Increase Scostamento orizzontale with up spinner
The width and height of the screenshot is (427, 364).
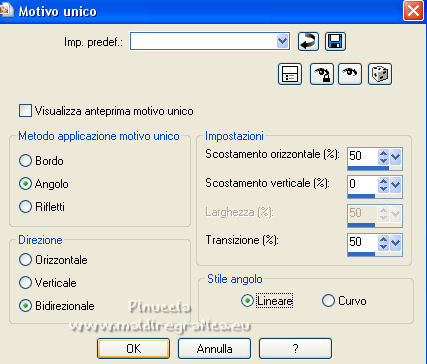tap(384, 153)
